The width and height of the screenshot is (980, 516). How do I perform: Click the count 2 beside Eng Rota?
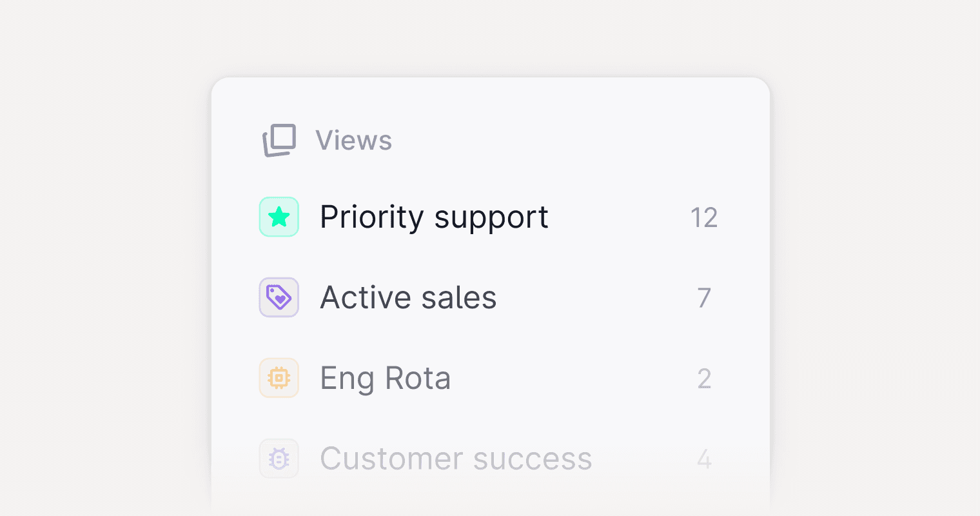(x=704, y=378)
